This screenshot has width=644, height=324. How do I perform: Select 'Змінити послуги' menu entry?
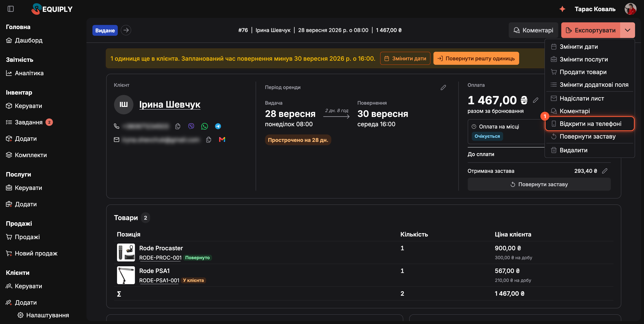pos(590,59)
